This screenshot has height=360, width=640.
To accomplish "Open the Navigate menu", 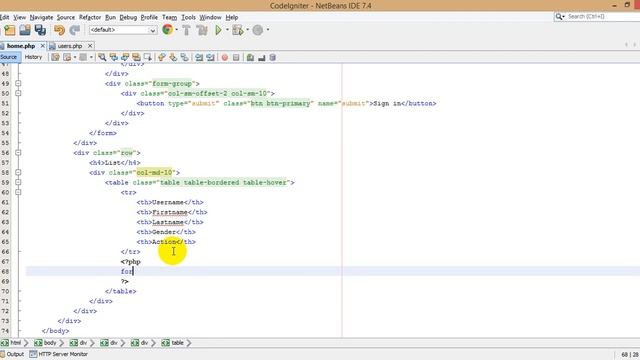I will pyautogui.click(x=41, y=17).
